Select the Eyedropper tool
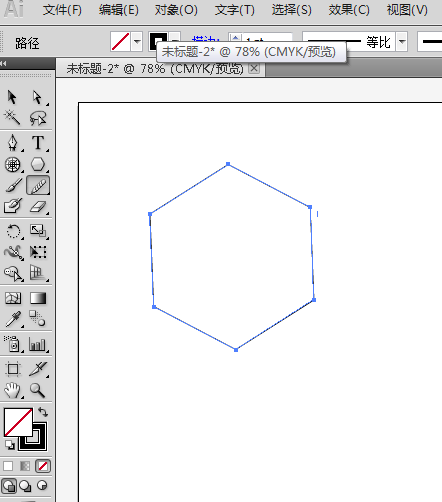Viewport: 442px width, 502px height. 13,319
